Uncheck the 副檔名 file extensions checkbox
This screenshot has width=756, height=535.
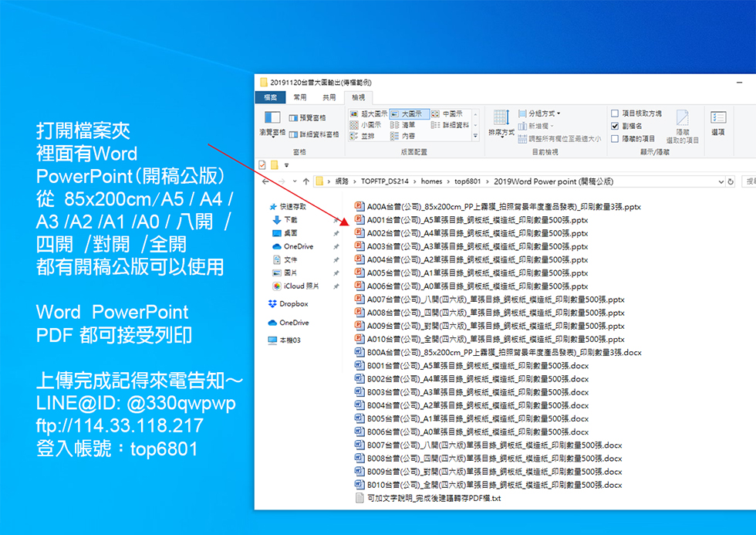615,126
